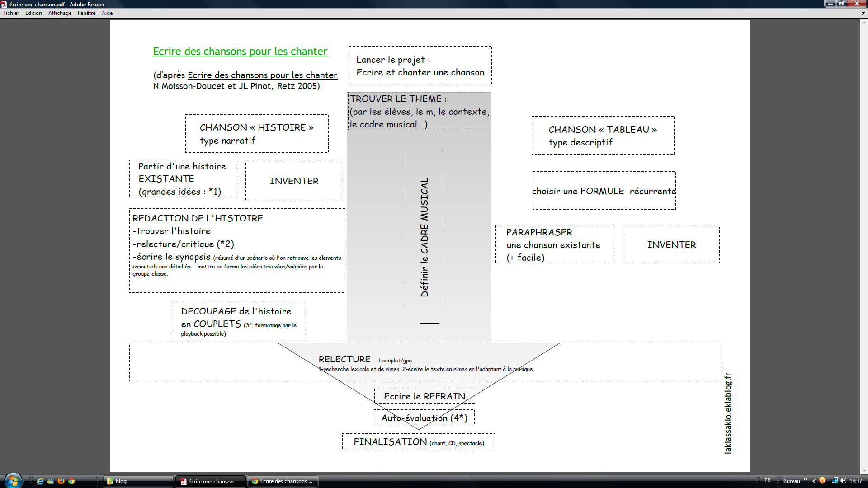Restore down the Adobe Reader window
868x488 pixels.
(x=842, y=4)
